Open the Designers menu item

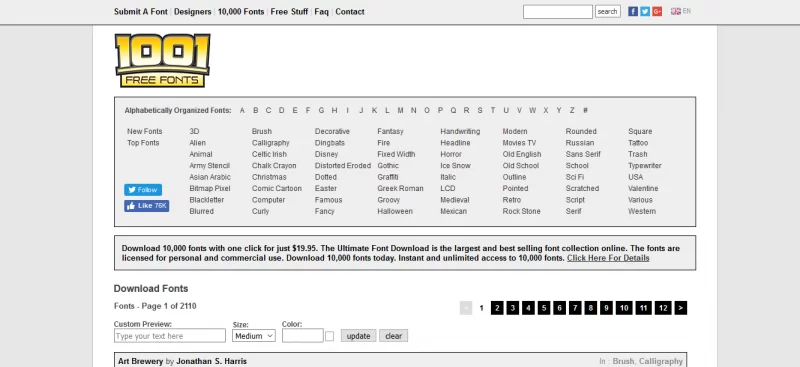click(x=192, y=12)
